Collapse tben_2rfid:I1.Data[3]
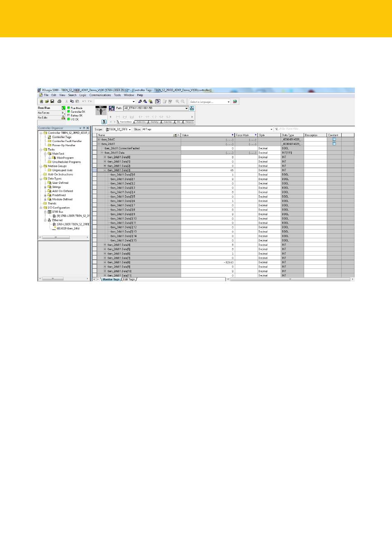This screenshot has width=392, height=555. coord(105,170)
